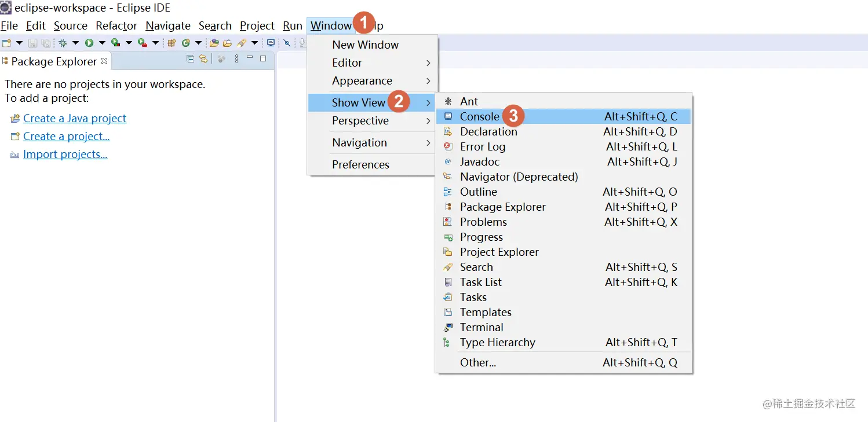Viewport: 868px width, 422px height.
Task: Open the Refactor menu
Action: point(116,25)
